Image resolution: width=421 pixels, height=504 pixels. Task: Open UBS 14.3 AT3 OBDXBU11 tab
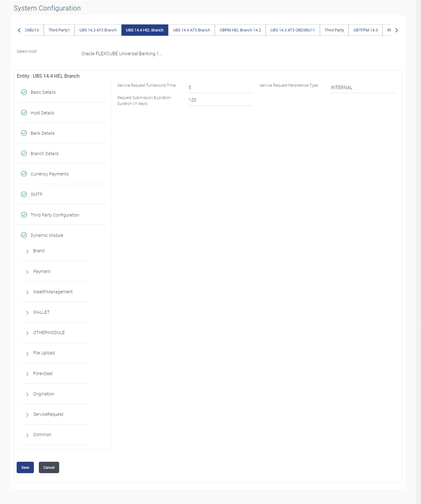coord(293,30)
